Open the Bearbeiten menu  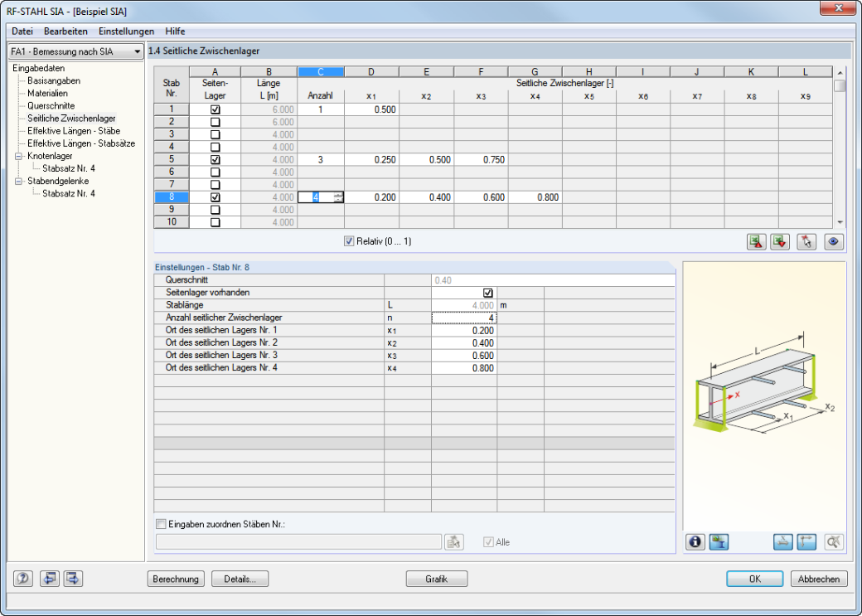tap(65, 32)
